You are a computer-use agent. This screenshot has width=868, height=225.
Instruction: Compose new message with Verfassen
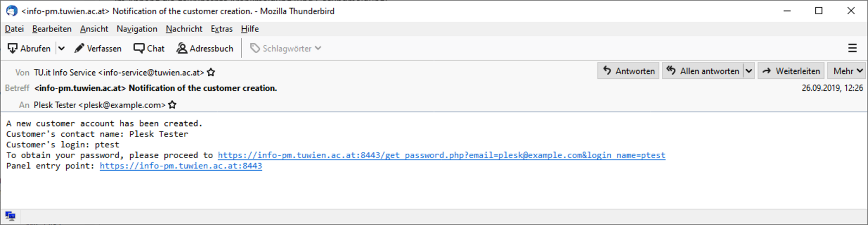click(x=98, y=48)
